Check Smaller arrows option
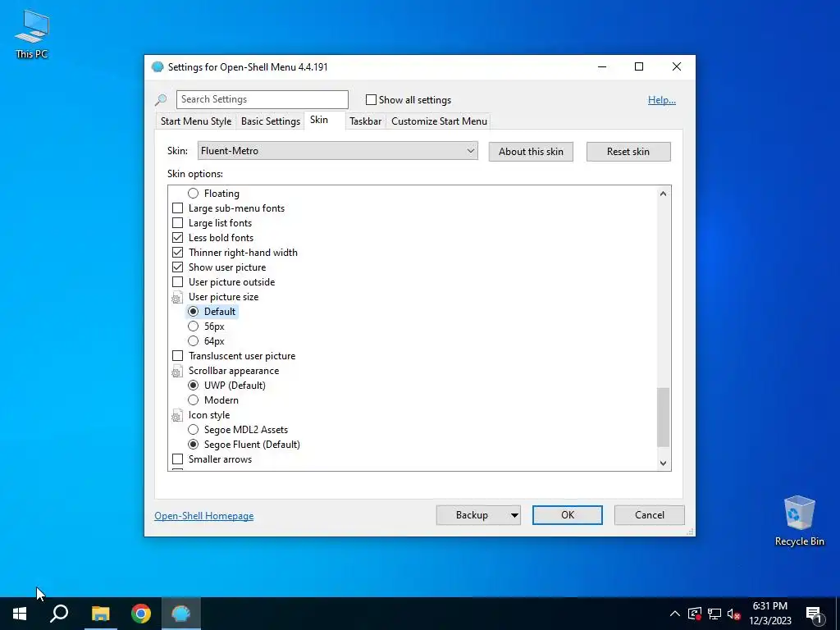This screenshot has height=630, width=840. coord(177,459)
